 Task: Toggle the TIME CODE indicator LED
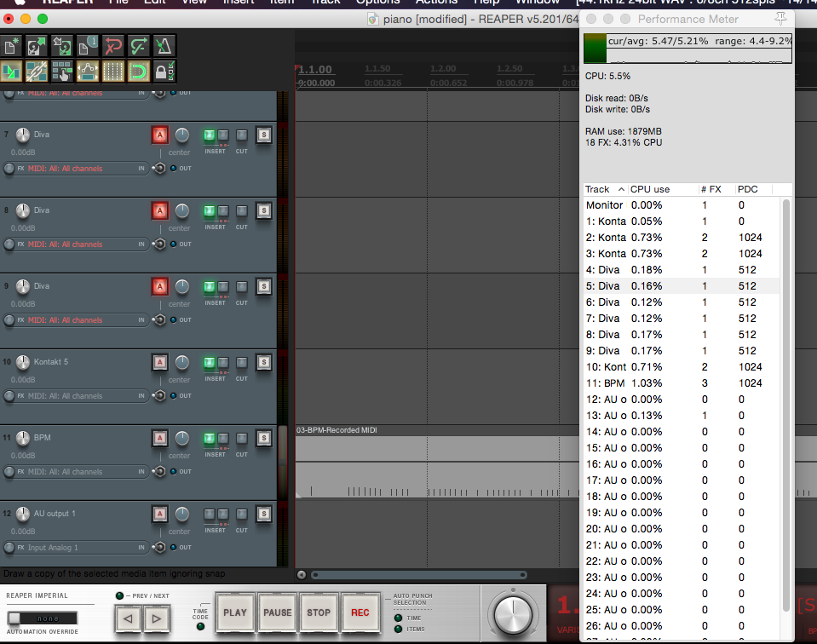point(200,627)
